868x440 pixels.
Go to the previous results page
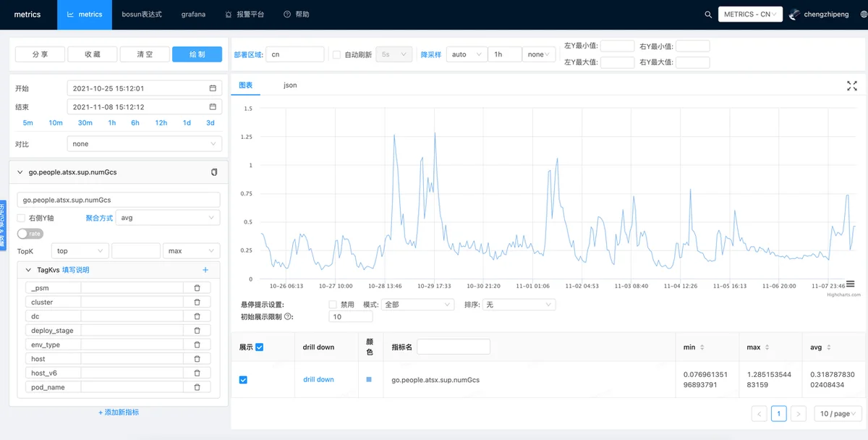tap(759, 414)
